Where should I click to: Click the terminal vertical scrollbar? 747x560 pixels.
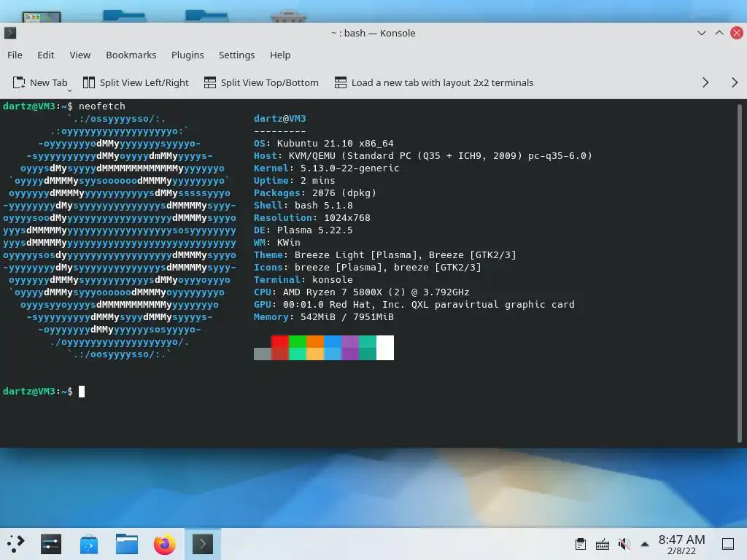pyautogui.click(x=740, y=273)
